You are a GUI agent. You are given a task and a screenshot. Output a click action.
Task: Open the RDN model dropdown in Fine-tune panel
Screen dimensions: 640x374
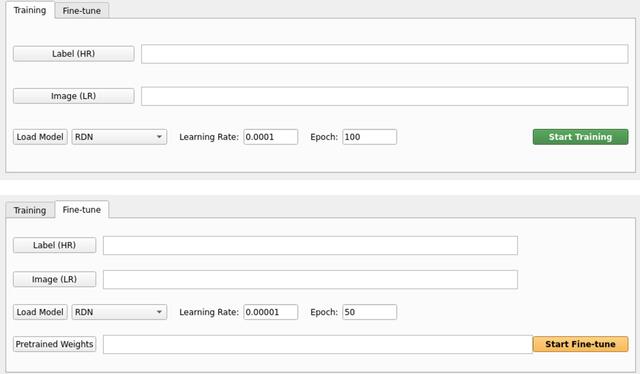(119, 312)
